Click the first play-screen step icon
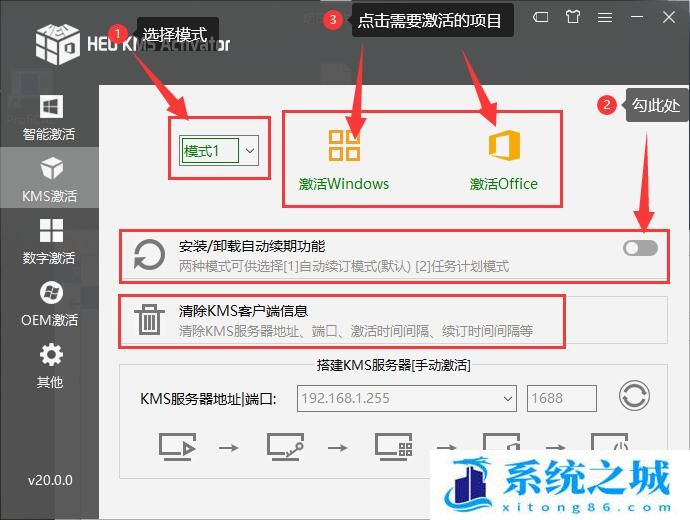Image resolution: width=690 pixels, height=520 pixels. coord(177,447)
